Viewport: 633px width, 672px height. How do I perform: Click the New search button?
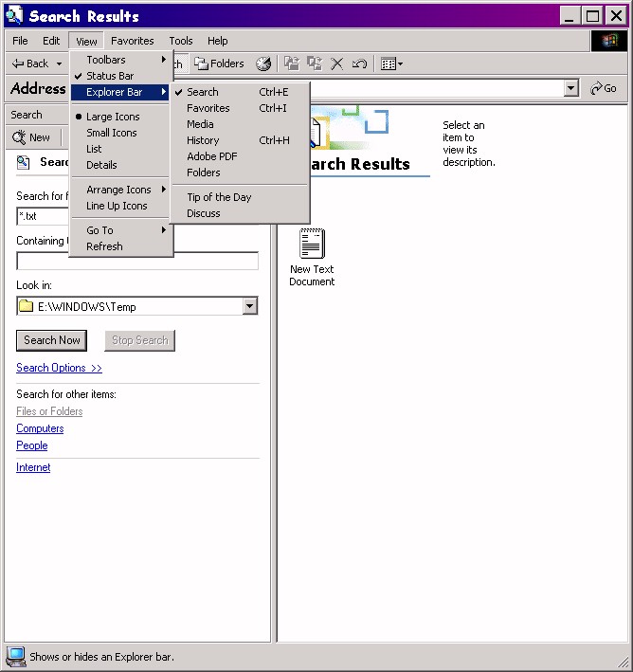click(x=31, y=137)
